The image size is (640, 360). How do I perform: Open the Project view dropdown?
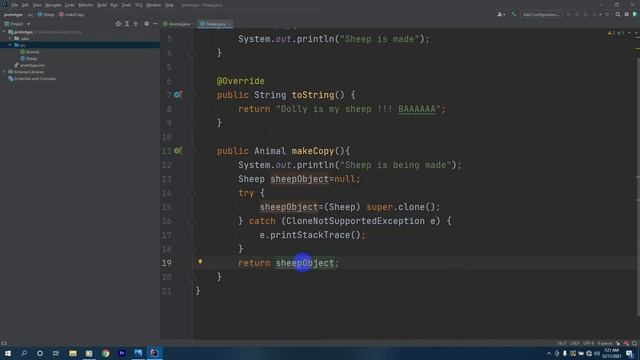(x=18, y=24)
